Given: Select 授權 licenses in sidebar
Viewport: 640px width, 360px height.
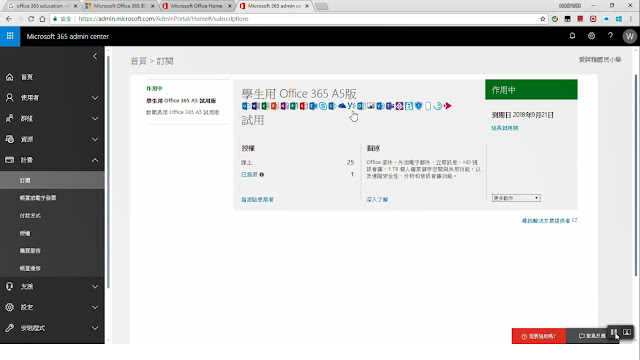Looking at the screenshot, I should click(25, 233).
